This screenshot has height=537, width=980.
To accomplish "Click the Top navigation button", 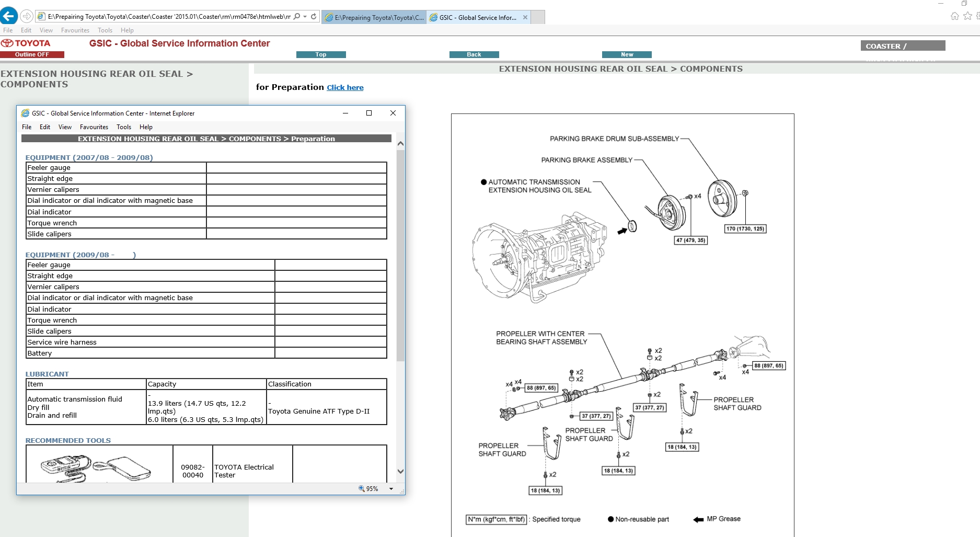I will 321,54.
